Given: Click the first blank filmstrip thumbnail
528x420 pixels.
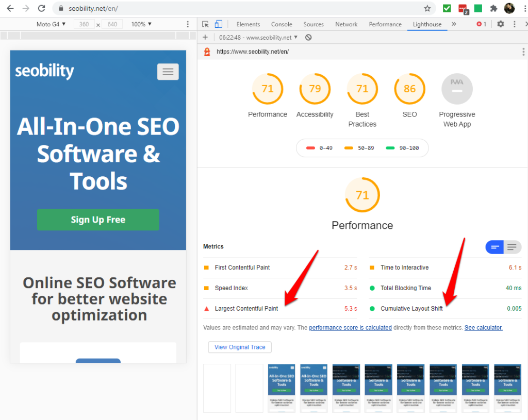Looking at the screenshot, I should tap(217, 388).
